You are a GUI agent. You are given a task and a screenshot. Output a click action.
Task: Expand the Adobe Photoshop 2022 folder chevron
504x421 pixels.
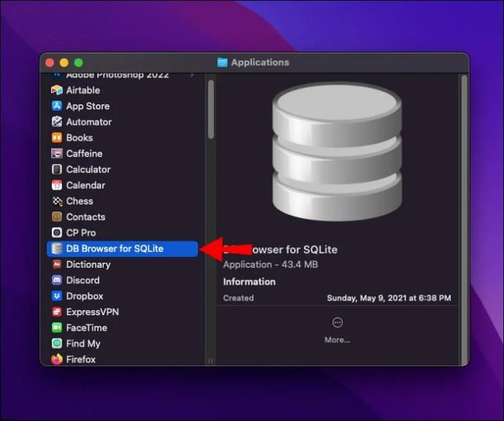pyautogui.click(x=192, y=75)
